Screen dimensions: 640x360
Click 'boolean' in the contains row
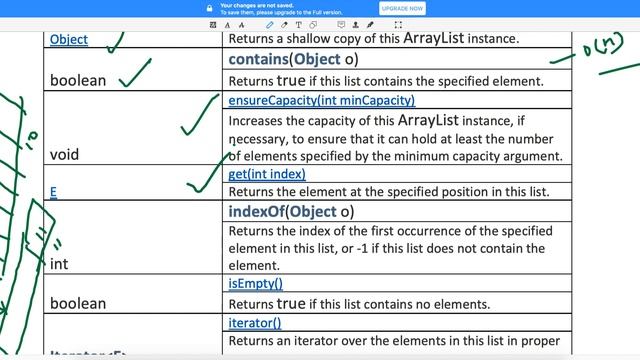pos(78,80)
